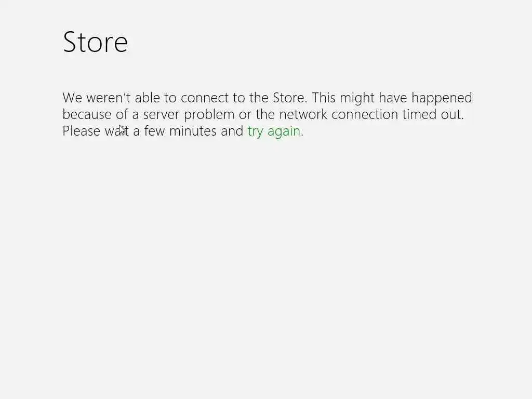Screen dimensions: 532x399
Task: Click the word 'Store.' inside the message
Action: [x=290, y=98]
